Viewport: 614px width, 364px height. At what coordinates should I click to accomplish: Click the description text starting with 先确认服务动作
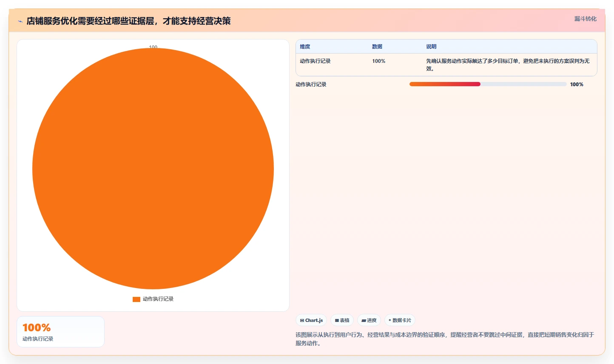point(508,65)
